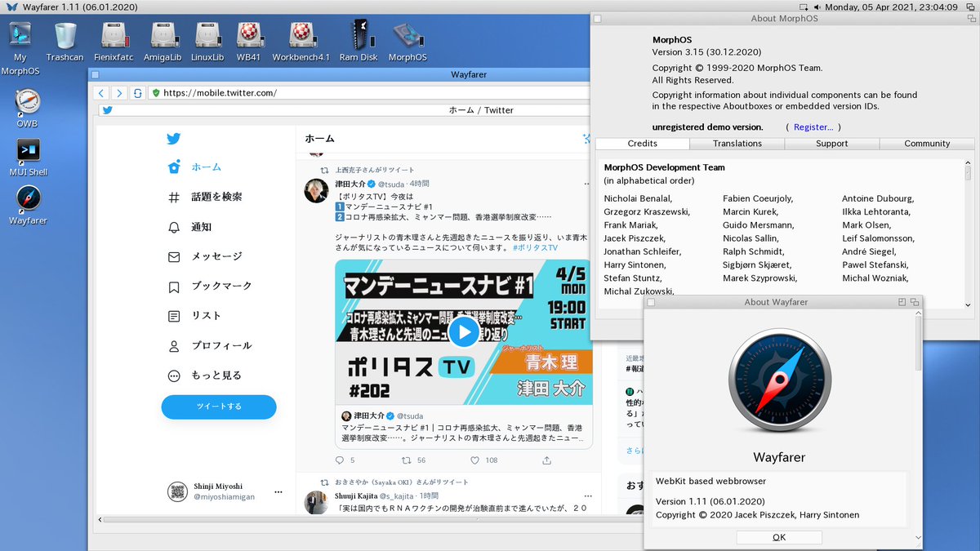
Task: Click the About MorphOS credits scrollbar down arrow
Action: [969, 305]
